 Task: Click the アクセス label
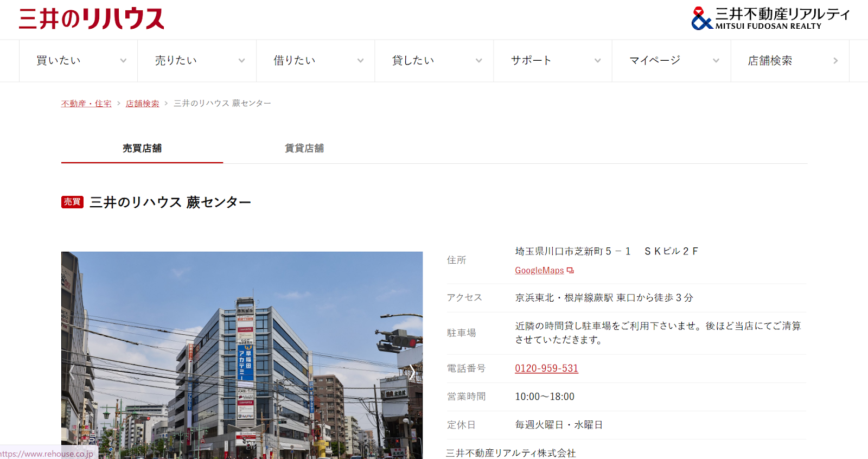tap(464, 298)
